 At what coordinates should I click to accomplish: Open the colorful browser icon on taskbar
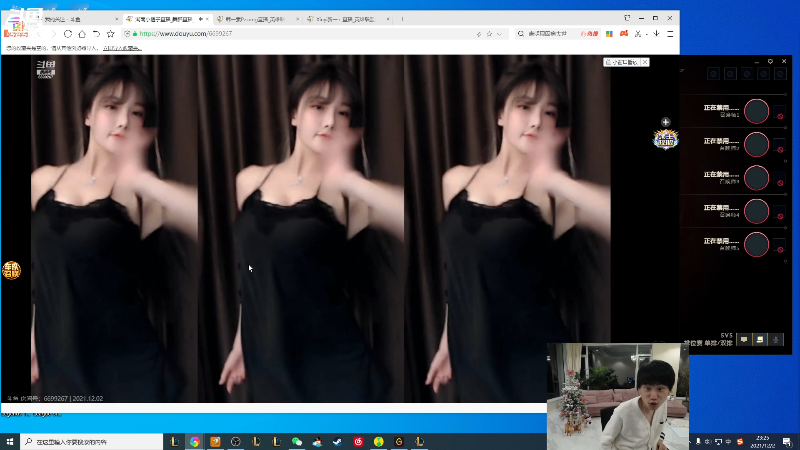[x=195, y=441]
